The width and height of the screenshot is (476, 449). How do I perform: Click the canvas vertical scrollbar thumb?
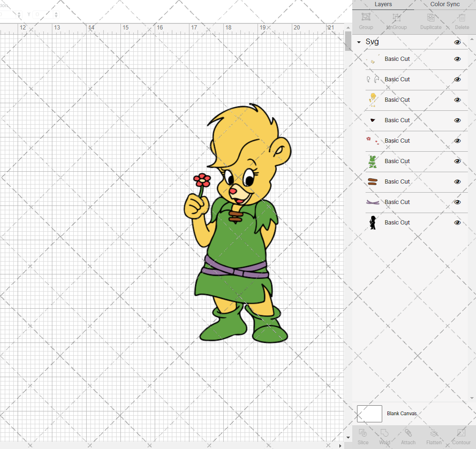click(x=348, y=41)
